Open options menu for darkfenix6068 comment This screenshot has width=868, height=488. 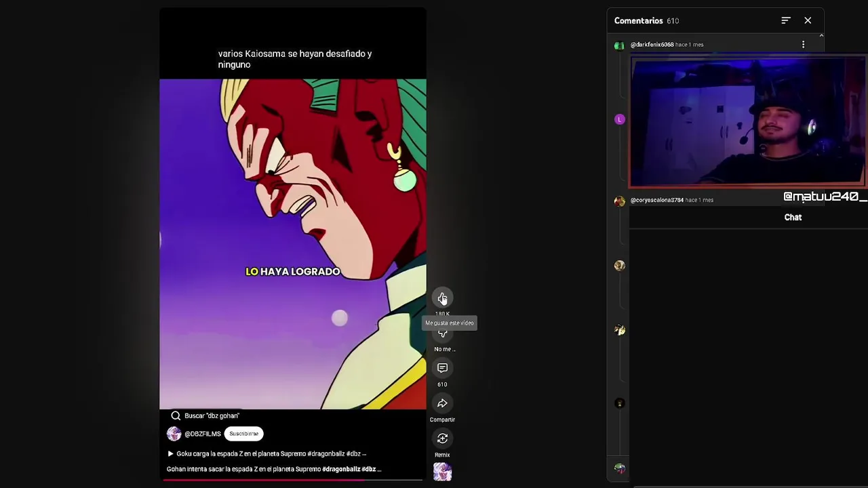[804, 45]
